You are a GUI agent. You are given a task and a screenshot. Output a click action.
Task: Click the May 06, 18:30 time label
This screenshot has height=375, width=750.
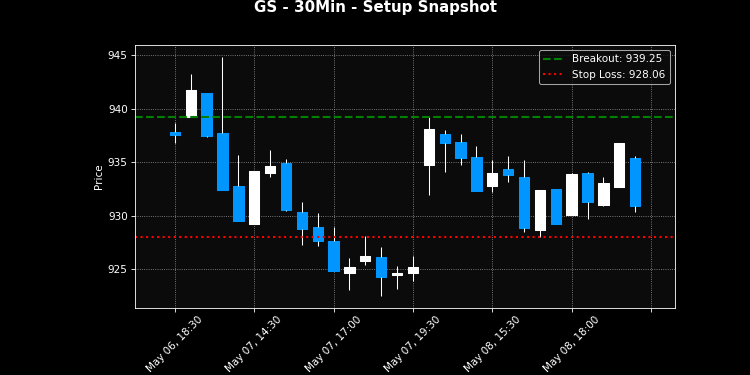click(173, 344)
